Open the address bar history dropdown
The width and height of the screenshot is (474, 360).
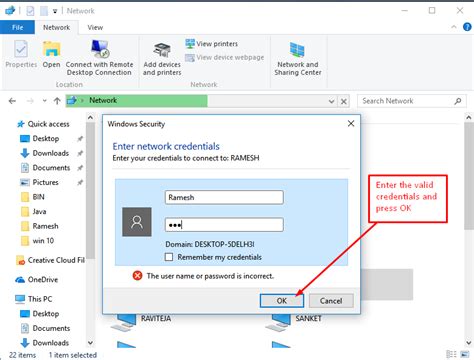[331, 101]
